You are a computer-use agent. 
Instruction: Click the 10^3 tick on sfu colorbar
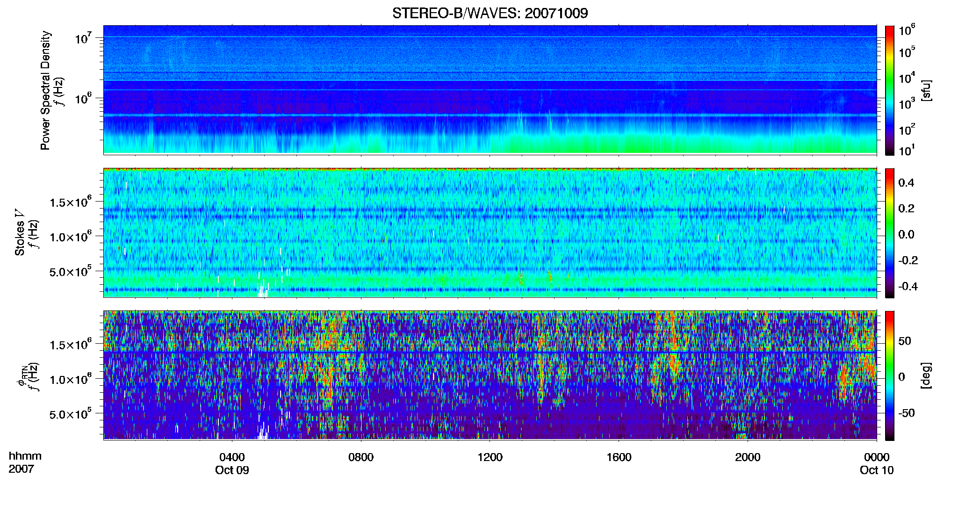[907, 104]
